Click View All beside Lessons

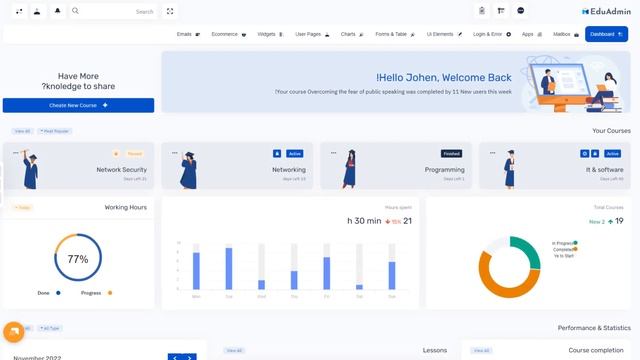234,351
